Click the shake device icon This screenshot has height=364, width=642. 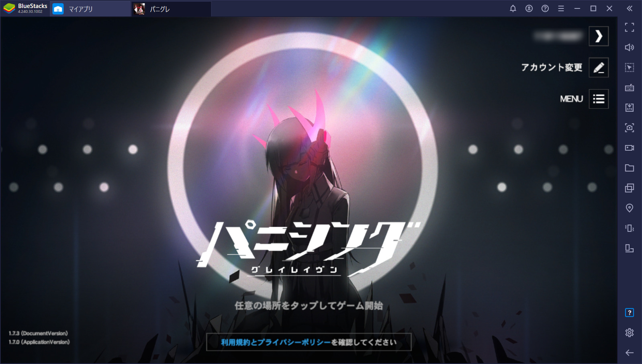pos(630,228)
